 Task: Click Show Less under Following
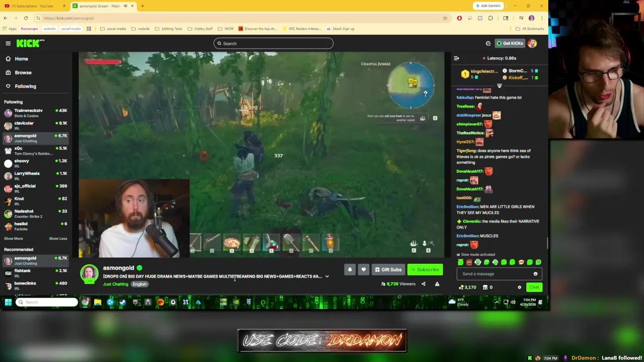[58, 238]
